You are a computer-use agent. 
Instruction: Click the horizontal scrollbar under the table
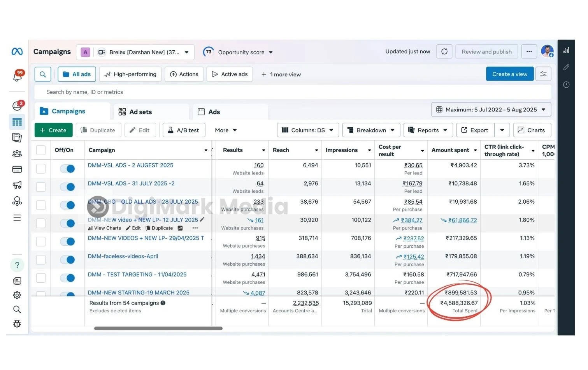click(x=158, y=329)
